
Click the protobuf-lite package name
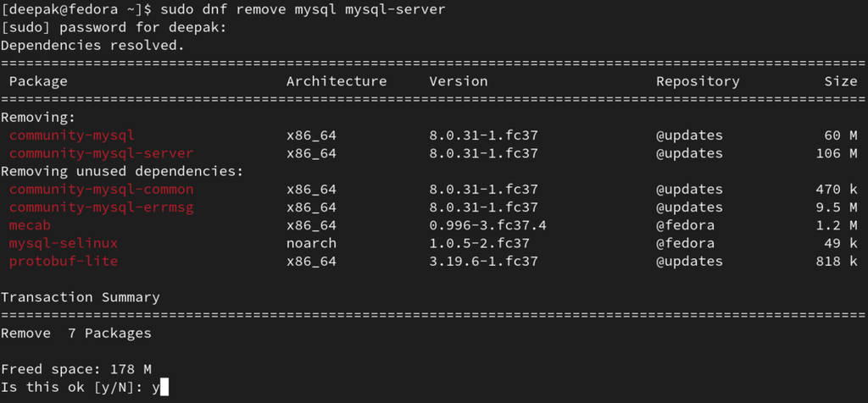tap(64, 261)
